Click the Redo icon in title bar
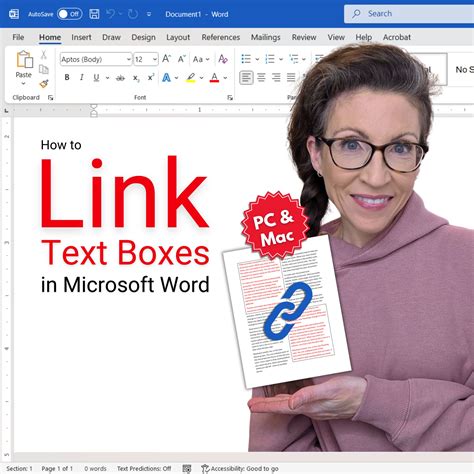The width and height of the screenshot is (474, 474). point(133,14)
